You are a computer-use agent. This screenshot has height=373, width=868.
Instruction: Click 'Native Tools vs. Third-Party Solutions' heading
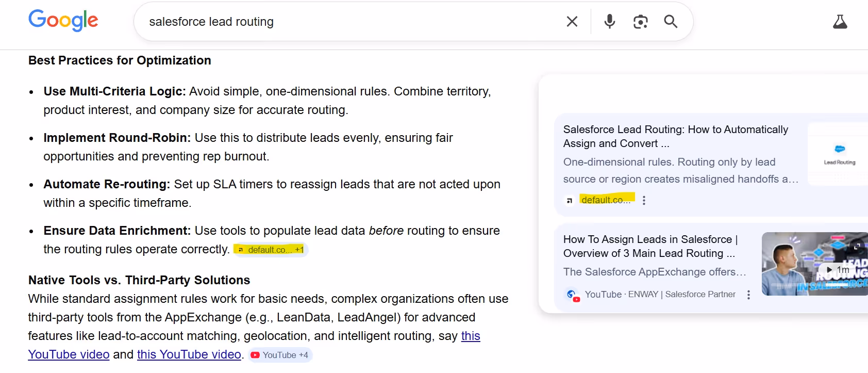[139, 280]
